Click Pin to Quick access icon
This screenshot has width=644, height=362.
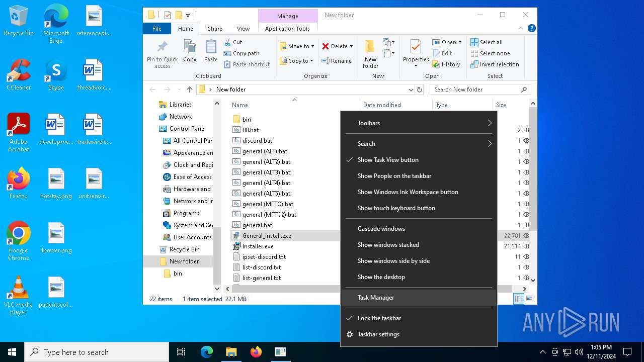(x=162, y=47)
